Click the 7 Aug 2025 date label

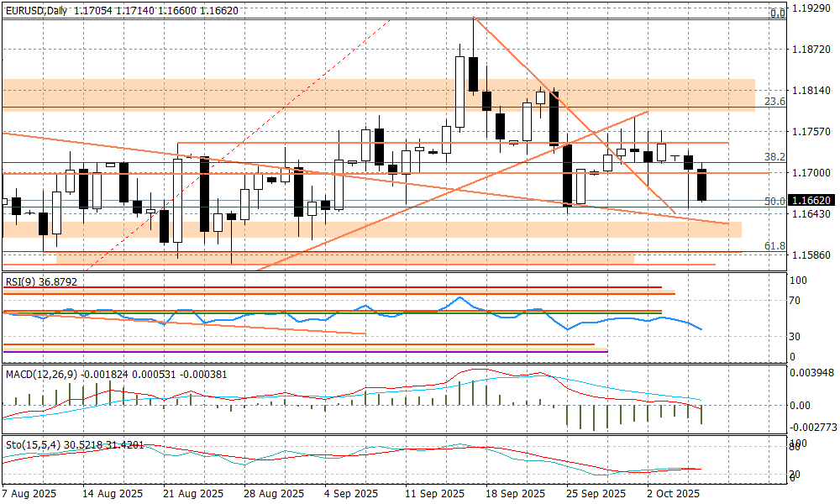click(x=30, y=494)
